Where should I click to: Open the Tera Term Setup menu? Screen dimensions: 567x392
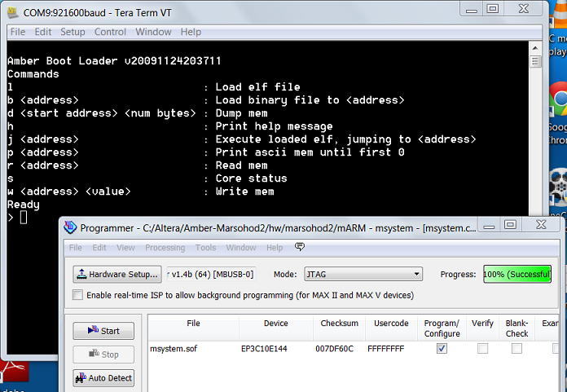[x=73, y=32]
